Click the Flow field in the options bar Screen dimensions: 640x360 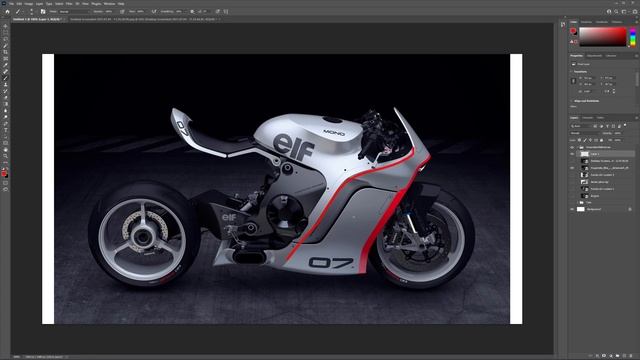[140, 12]
